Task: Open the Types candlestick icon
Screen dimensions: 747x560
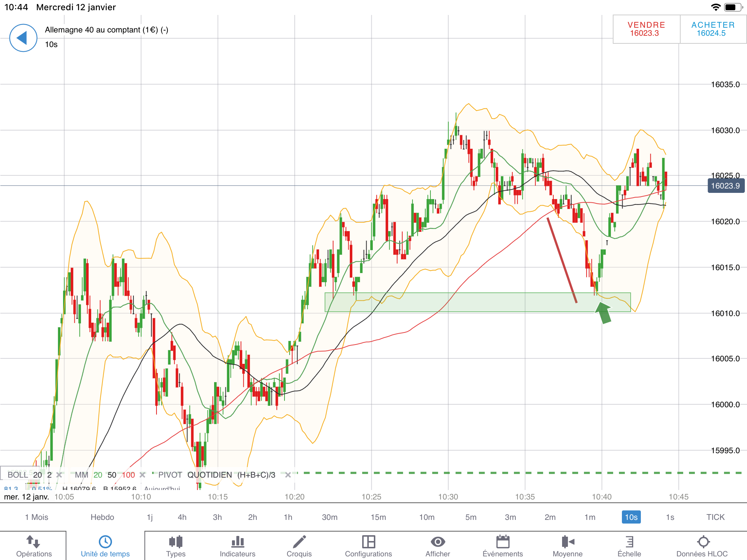Action: tap(175, 542)
